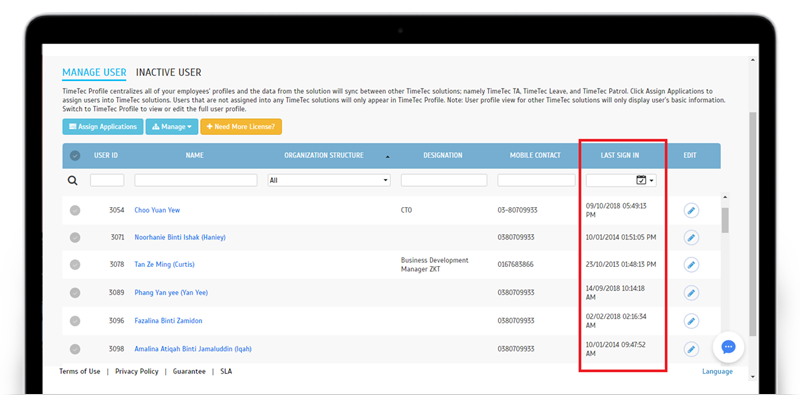The image size is (800, 395).
Task: Click Need More License button
Action: coord(241,127)
